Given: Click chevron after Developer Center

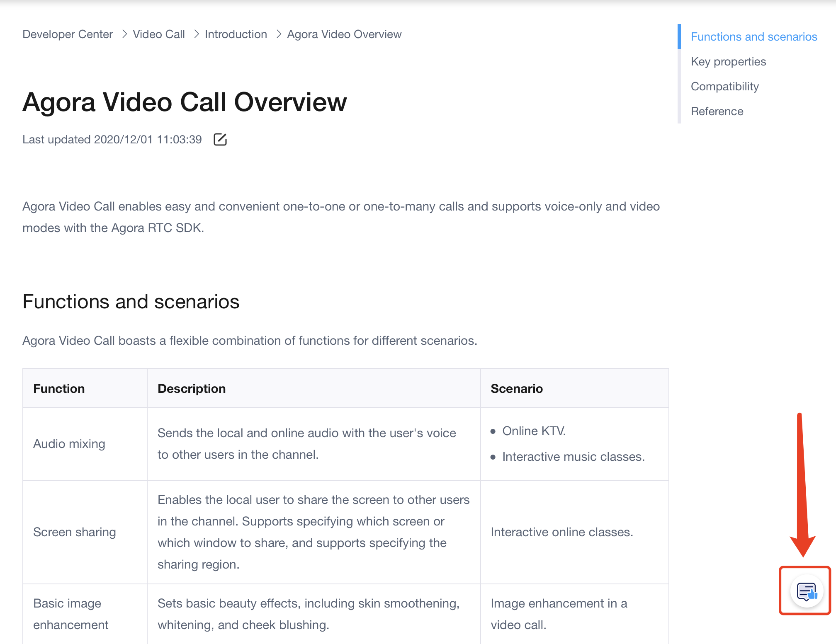Looking at the screenshot, I should tap(124, 34).
